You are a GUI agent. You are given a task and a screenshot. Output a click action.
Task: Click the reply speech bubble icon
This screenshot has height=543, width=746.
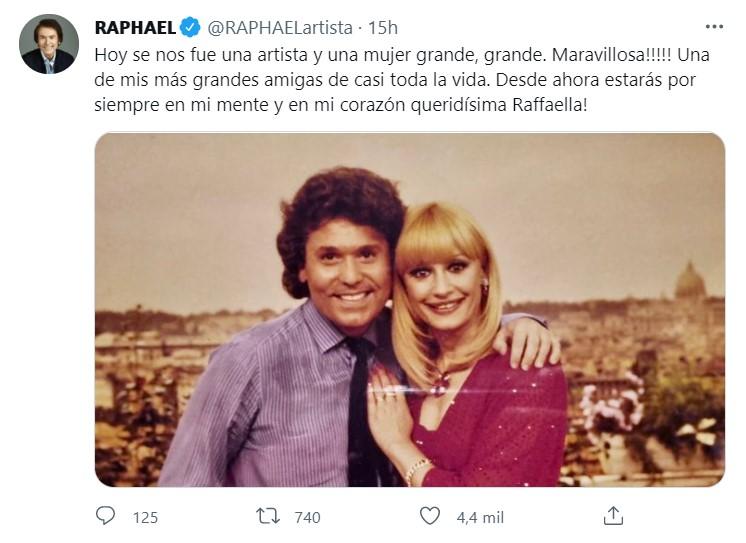click(x=105, y=516)
